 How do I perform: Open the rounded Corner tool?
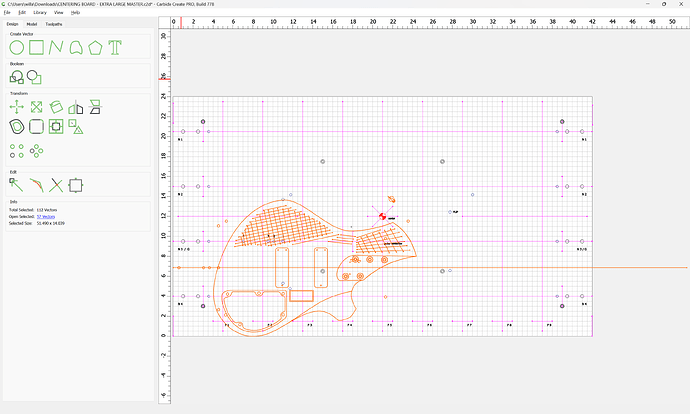tap(37, 127)
